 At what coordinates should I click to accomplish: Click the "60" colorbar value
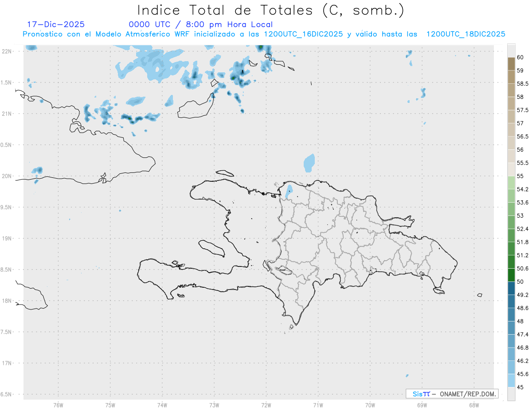(520, 57)
